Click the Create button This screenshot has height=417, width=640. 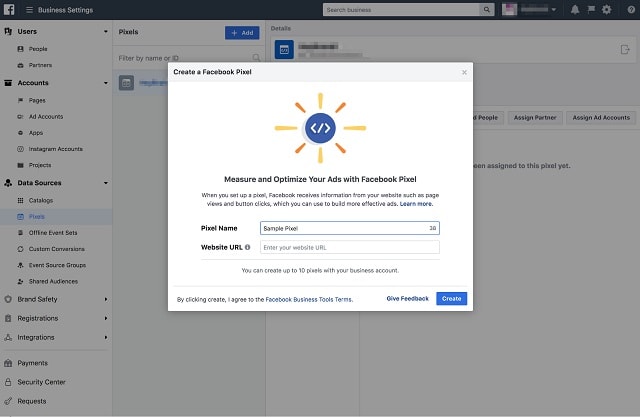coord(451,299)
